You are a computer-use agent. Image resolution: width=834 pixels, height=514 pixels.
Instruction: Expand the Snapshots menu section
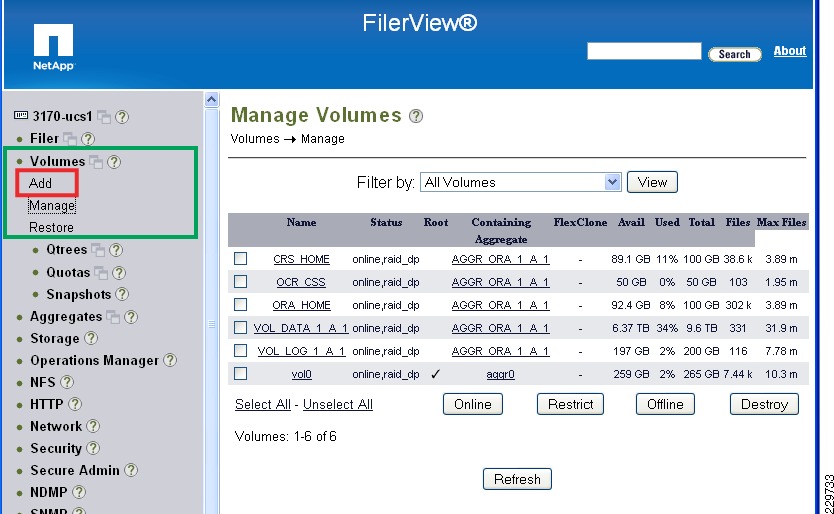click(79, 294)
